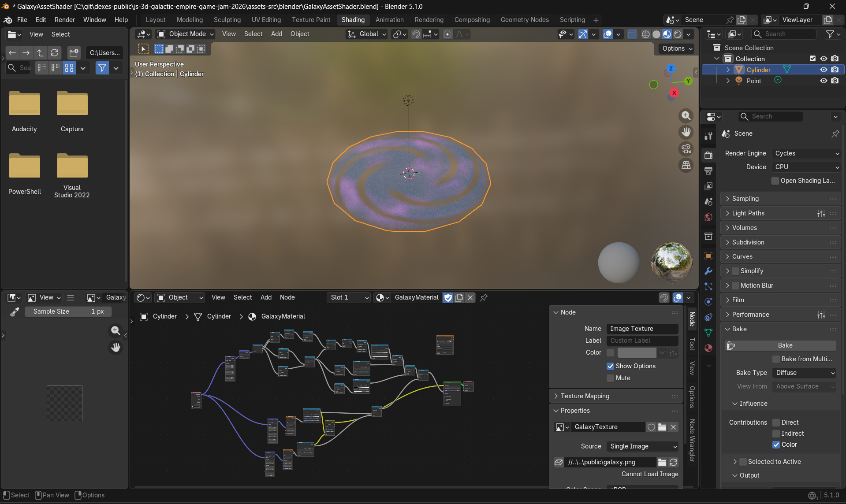Select Solid viewport shading sphere icon
The image size is (846, 504).
coord(656,34)
